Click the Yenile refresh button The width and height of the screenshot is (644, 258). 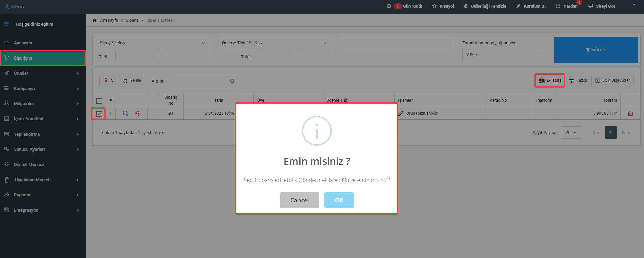[132, 80]
